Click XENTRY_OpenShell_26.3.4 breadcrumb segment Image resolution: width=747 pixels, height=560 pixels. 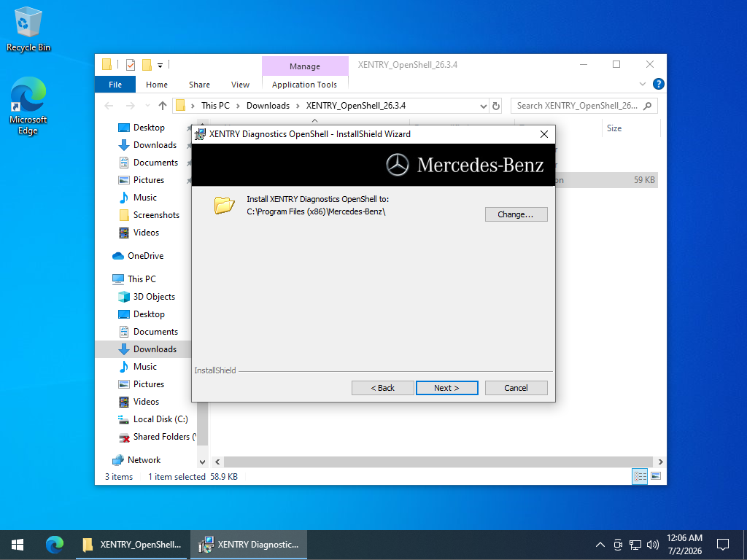(x=356, y=106)
